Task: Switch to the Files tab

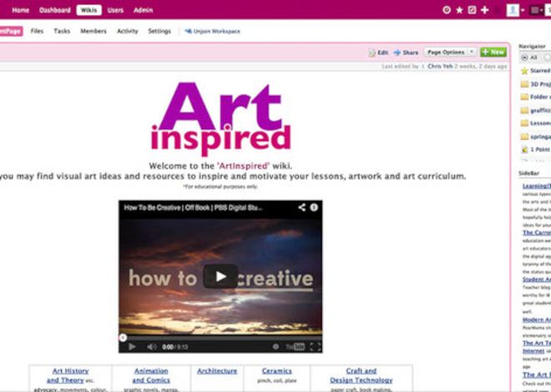Action: 37,31
